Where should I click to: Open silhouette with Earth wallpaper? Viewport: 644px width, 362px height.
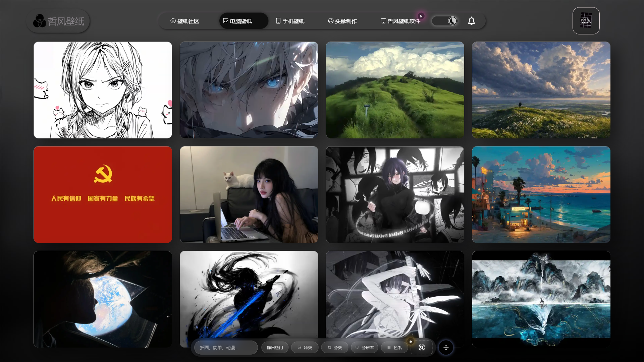coord(103,299)
